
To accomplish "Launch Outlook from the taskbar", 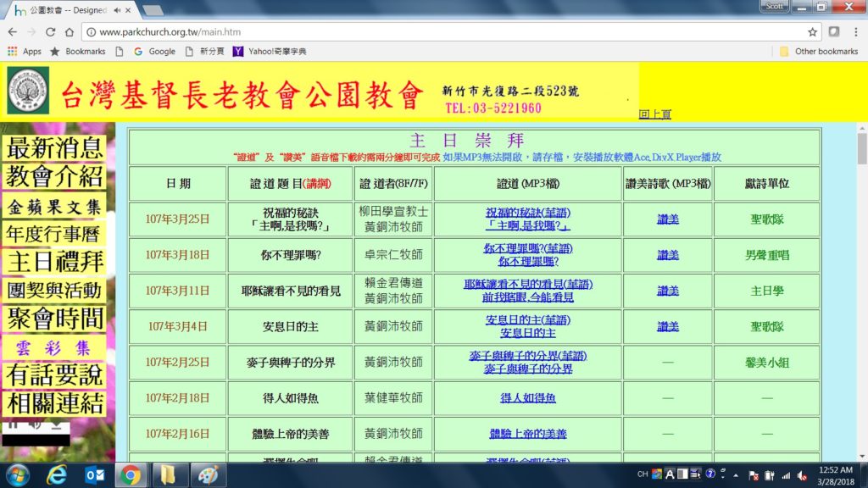I will point(94,474).
